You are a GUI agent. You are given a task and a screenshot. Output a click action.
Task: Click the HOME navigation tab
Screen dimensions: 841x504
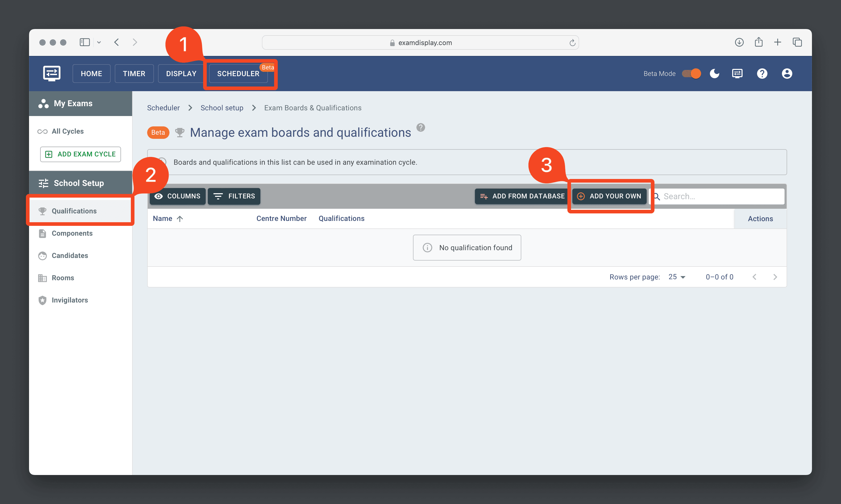point(91,74)
